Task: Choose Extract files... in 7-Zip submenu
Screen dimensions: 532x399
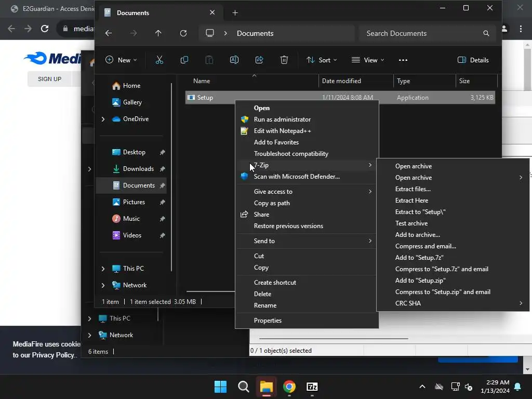Action: [x=453, y=189]
